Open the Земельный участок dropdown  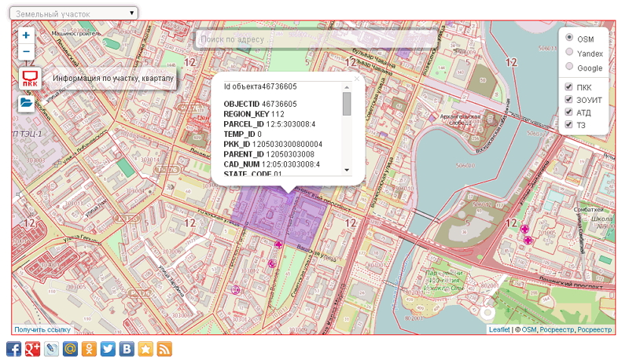(x=74, y=13)
